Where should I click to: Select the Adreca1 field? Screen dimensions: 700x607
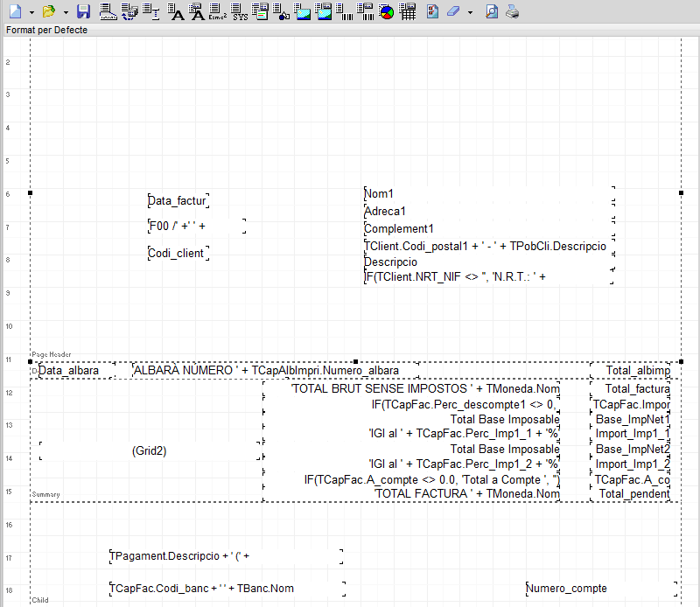489,211
